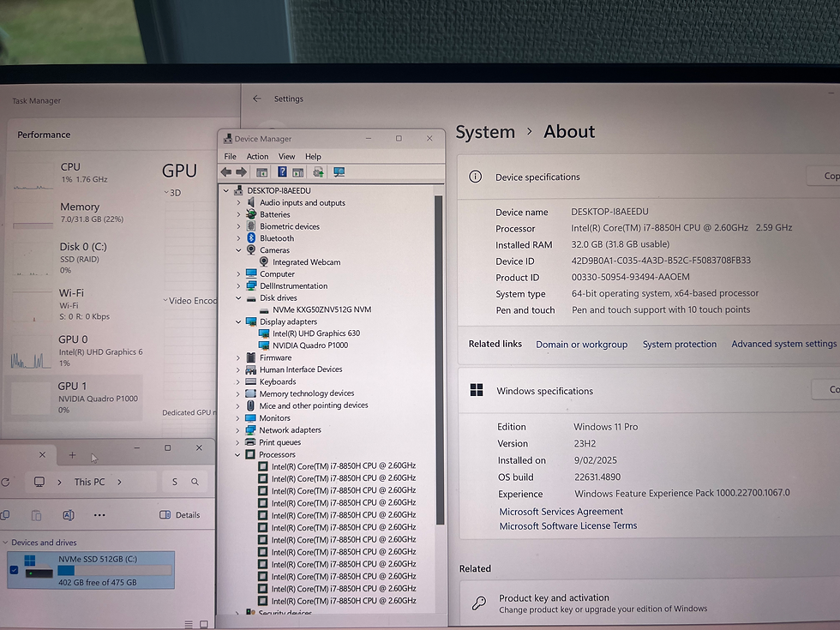This screenshot has height=630, width=840.
Task: Select Intel(R) UHD Graphics 630 adapter
Action: click(x=316, y=333)
